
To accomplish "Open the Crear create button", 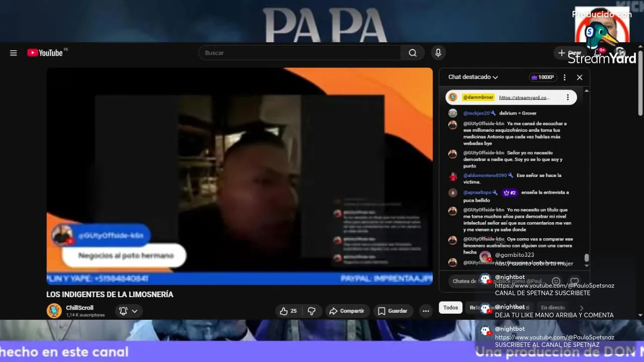I will 570,53.
